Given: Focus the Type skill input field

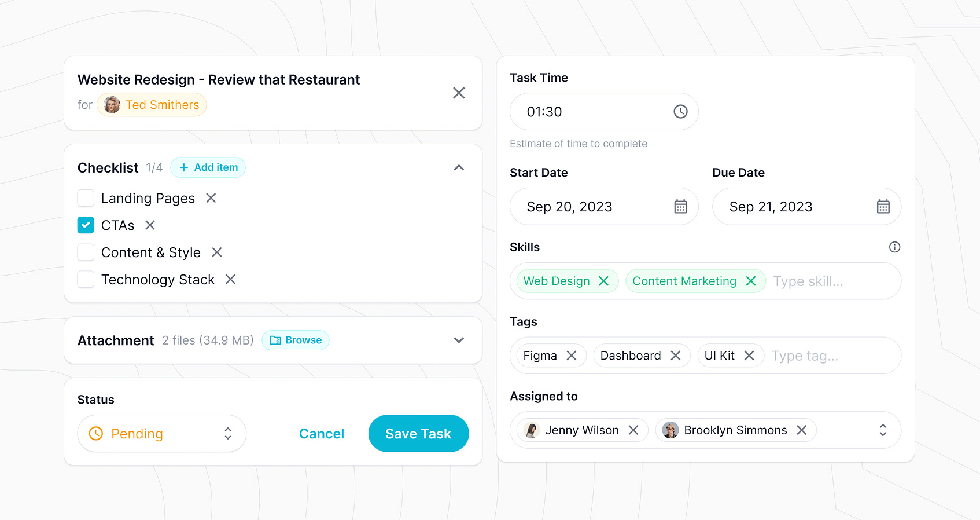Looking at the screenshot, I should [830, 281].
